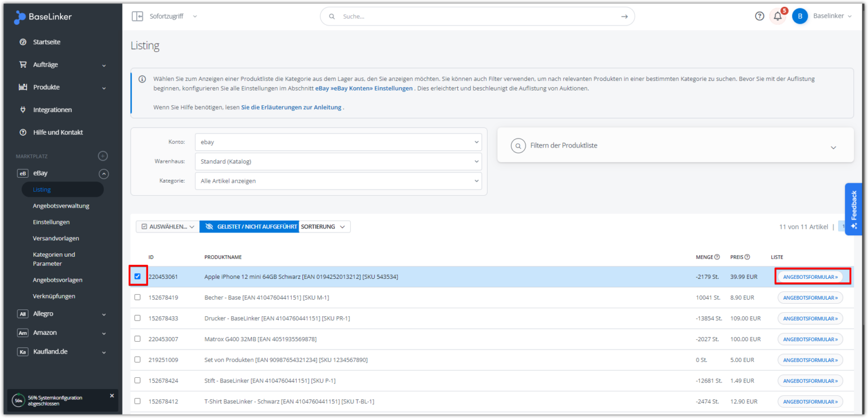The height and width of the screenshot is (418, 868).
Task: Click into the Suche search field
Action: point(475,16)
